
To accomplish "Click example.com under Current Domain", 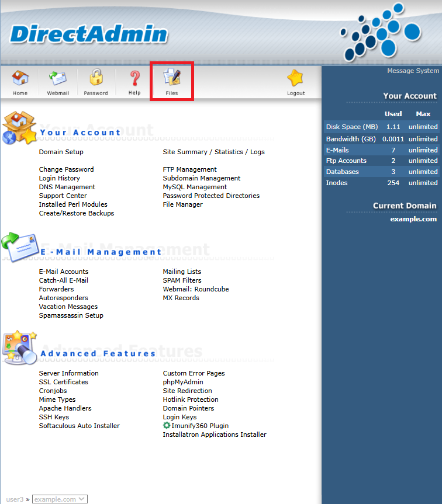I will tap(413, 219).
